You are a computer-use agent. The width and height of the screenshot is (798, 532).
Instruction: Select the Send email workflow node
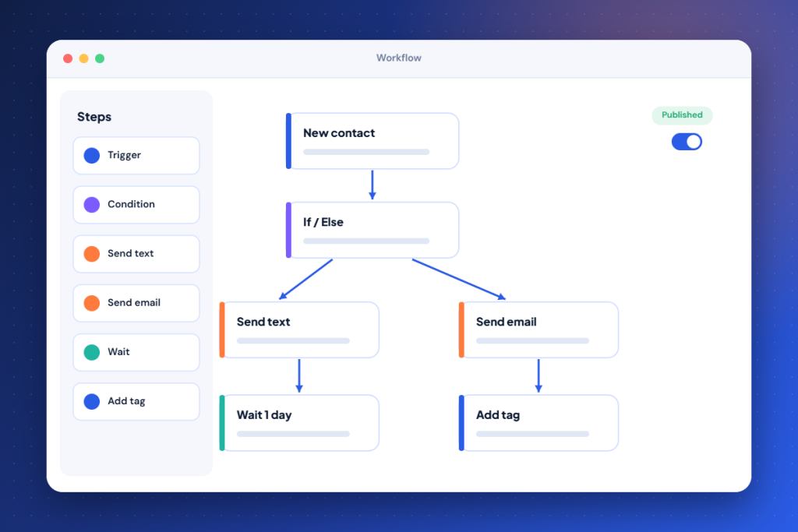538,329
